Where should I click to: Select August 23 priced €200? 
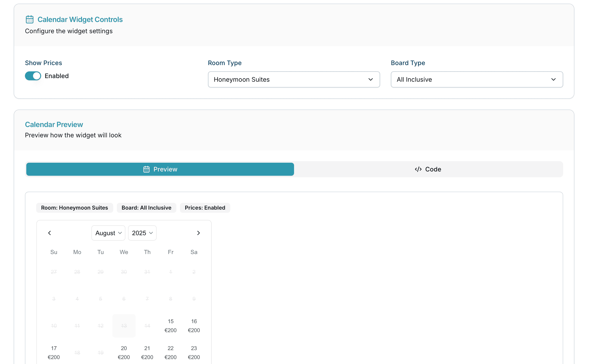click(x=194, y=353)
